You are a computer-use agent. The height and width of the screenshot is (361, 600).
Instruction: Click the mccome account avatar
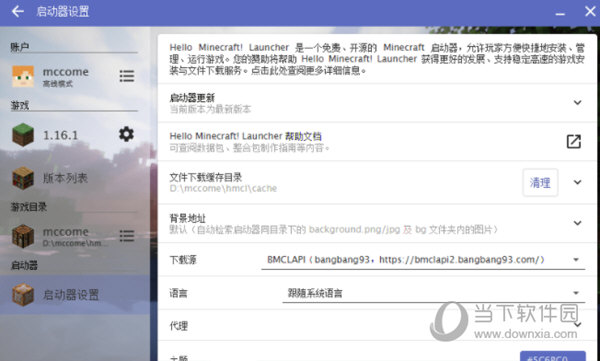coord(23,76)
